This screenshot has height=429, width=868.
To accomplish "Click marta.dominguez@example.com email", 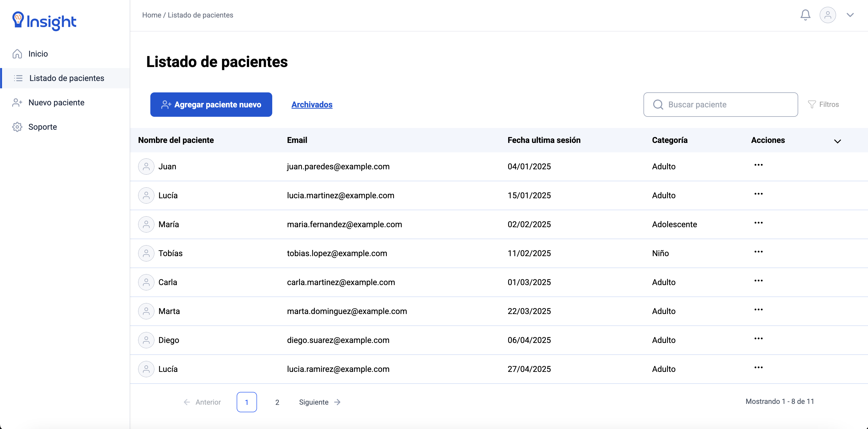I will point(347,311).
